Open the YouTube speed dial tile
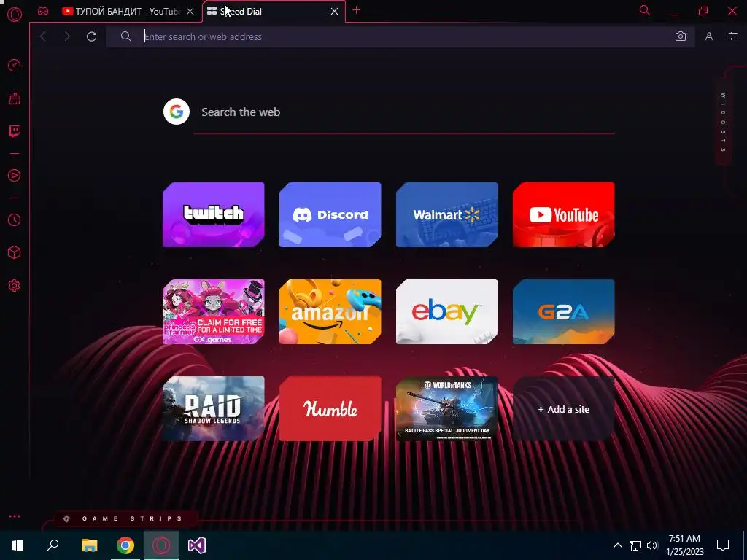This screenshot has width=747, height=560. (564, 215)
